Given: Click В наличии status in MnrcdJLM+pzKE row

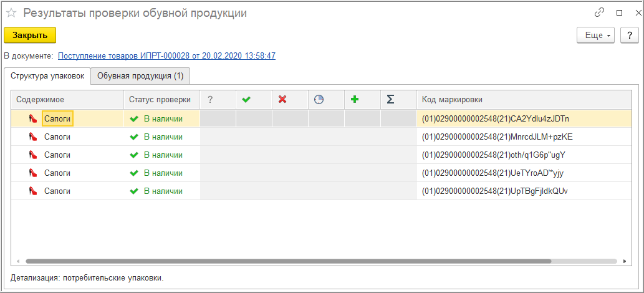Looking at the screenshot, I should point(163,137).
